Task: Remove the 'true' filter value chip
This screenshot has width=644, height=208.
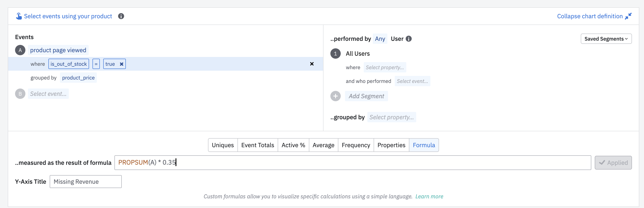Action: point(122,64)
